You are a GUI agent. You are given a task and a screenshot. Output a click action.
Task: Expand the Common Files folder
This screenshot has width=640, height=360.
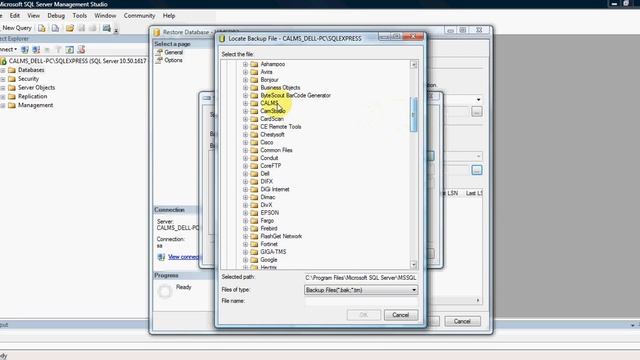[245, 150]
